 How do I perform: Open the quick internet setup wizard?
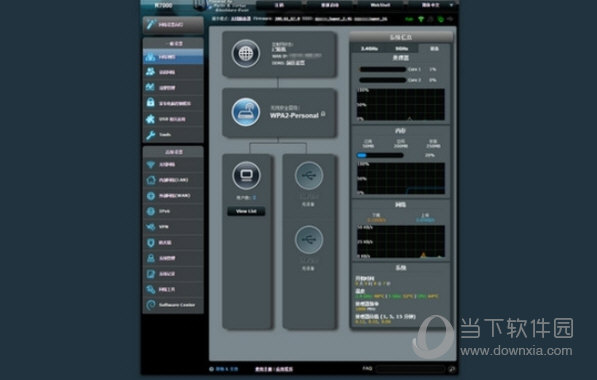click(x=173, y=25)
